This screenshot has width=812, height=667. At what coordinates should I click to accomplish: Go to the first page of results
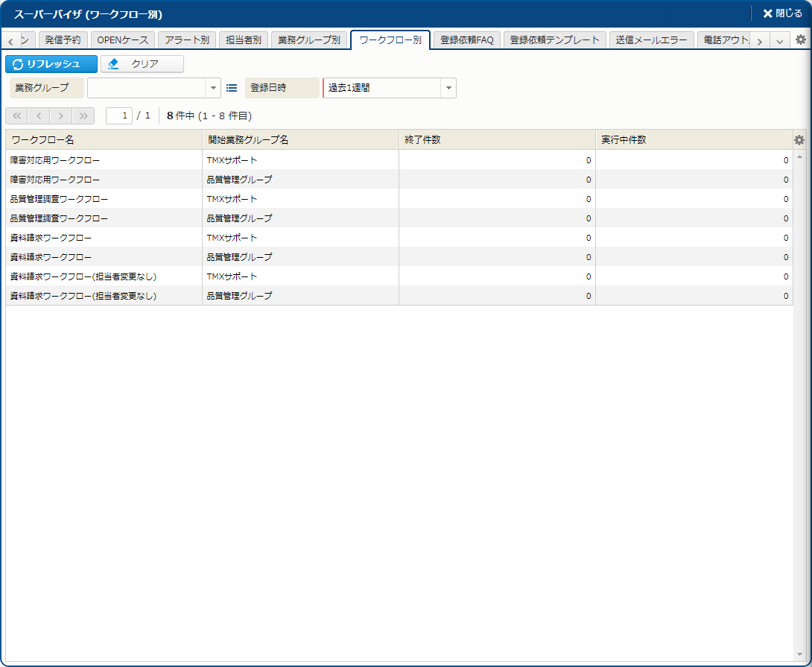pyautogui.click(x=16, y=116)
